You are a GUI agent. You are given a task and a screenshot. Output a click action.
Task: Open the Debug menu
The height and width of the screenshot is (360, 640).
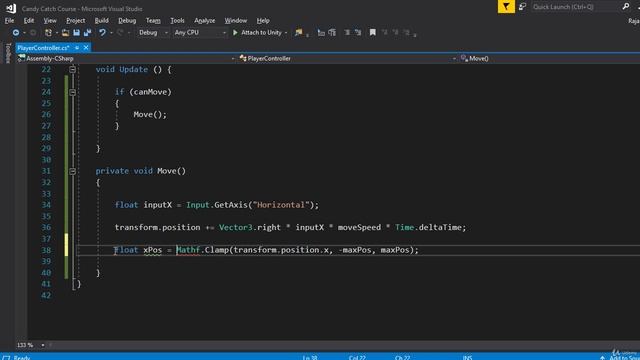(127, 20)
